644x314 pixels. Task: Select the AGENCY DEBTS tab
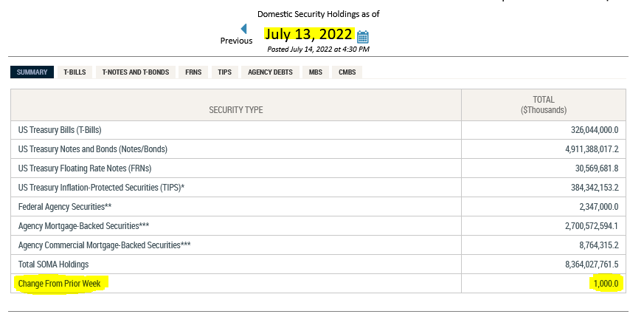click(270, 72)
